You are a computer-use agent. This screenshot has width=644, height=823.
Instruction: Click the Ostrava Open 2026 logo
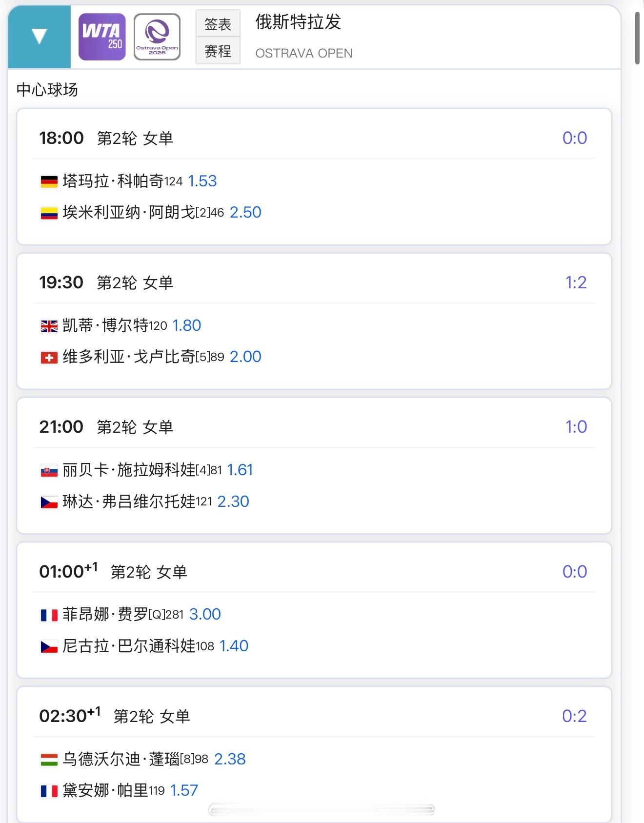(157, 37)
